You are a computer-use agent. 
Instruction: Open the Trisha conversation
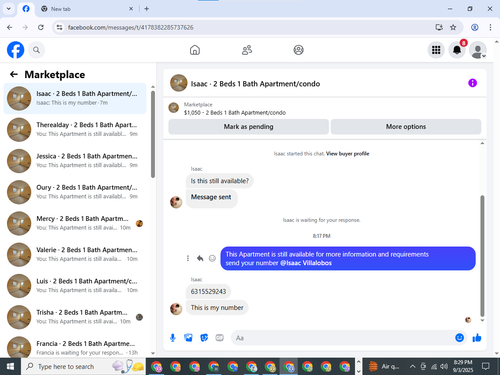click(75, 317)
